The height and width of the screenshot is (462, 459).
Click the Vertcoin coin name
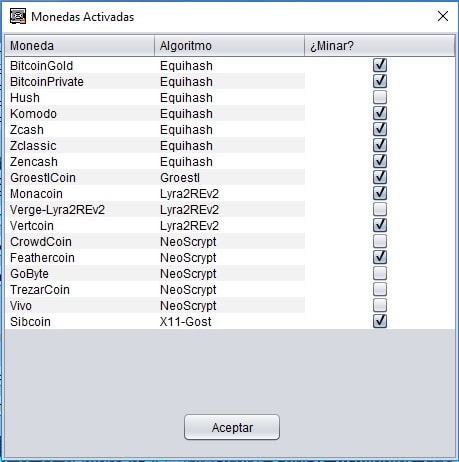point(32,226)
